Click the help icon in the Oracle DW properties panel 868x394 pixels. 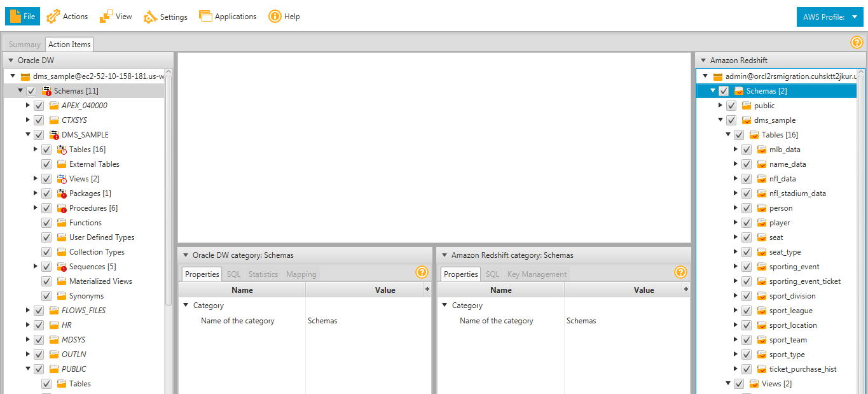pos(422,272)
